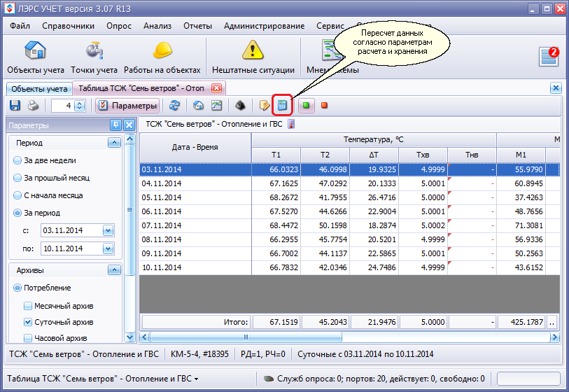Click the table horizontal scrollbar thumb
This screenshot has width=569, height=392.
246,337
